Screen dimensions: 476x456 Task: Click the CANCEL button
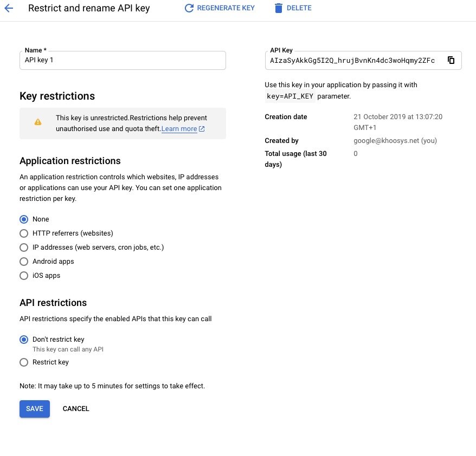(x=76, y=409)
